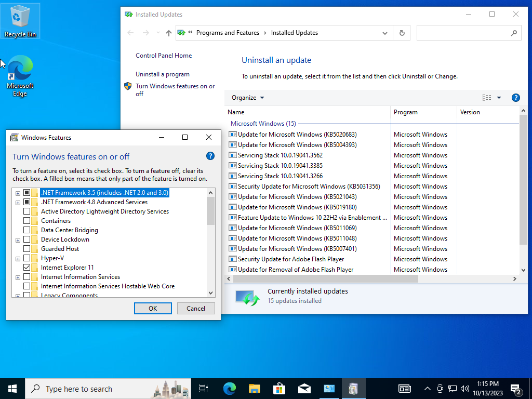This screenshot has height=399, width=532.
Task: Click the vertical scrollbar thumb in updates list
Action: point(523,180)
